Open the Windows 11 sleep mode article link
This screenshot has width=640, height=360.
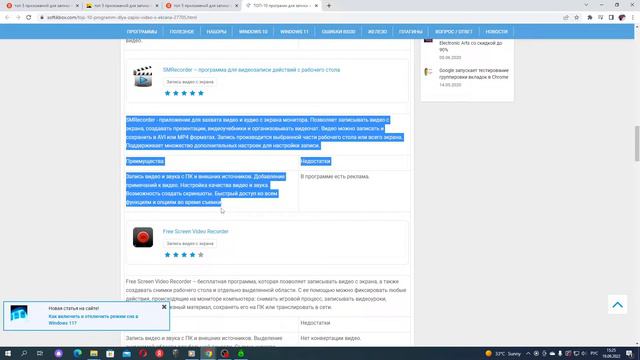(93, 320)
